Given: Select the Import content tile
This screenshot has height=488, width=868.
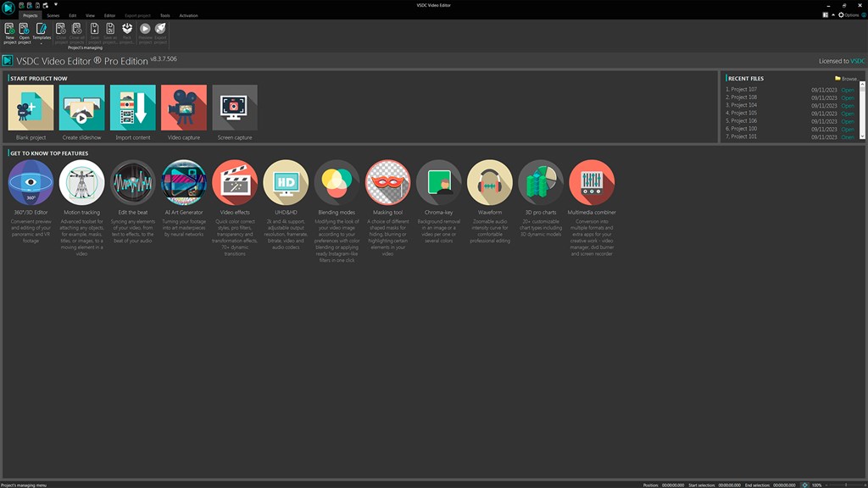Looking at the screenshot, I should (x=133, y=108).
